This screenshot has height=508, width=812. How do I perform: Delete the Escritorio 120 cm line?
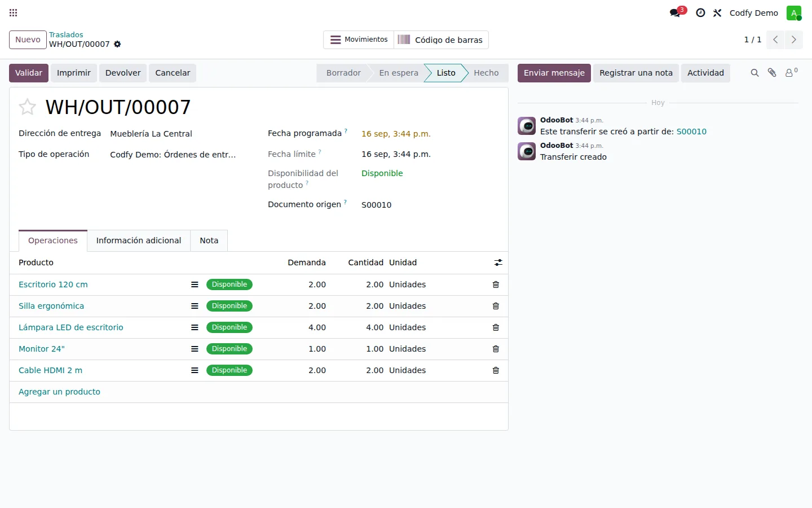[x=496, y=284]
